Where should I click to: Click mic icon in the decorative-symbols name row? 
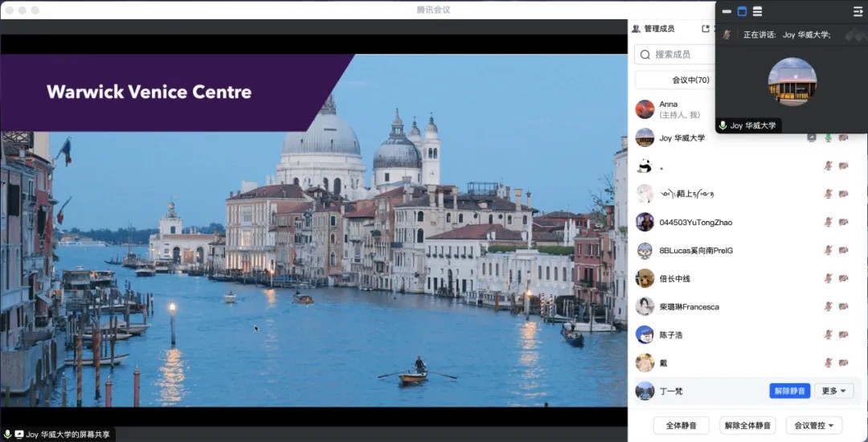click(x=828, y=194)
